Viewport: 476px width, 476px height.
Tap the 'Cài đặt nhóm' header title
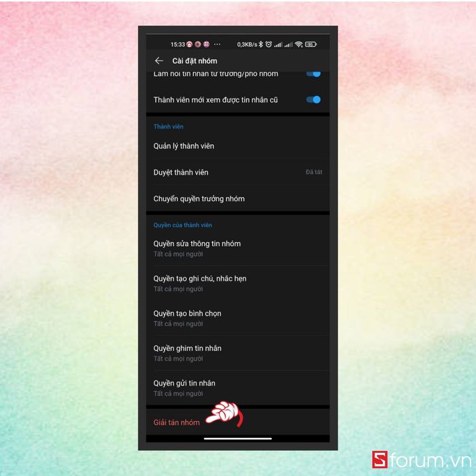point(194,61)
